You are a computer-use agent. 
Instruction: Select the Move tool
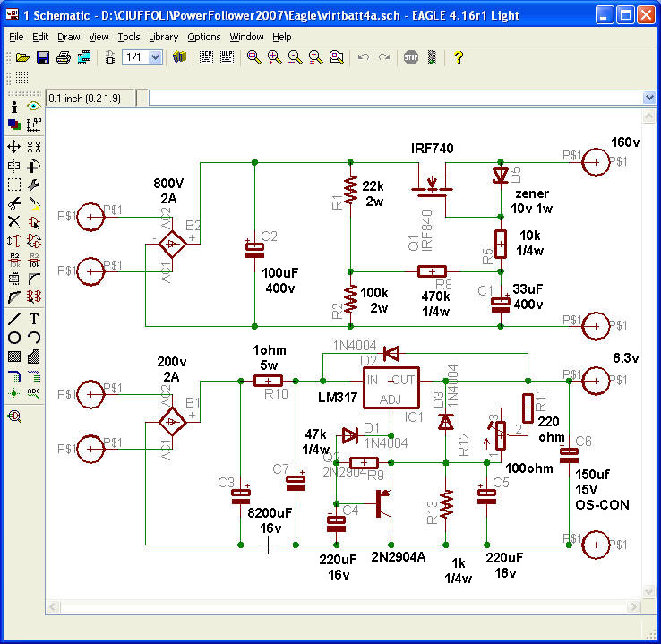(14, 147)
